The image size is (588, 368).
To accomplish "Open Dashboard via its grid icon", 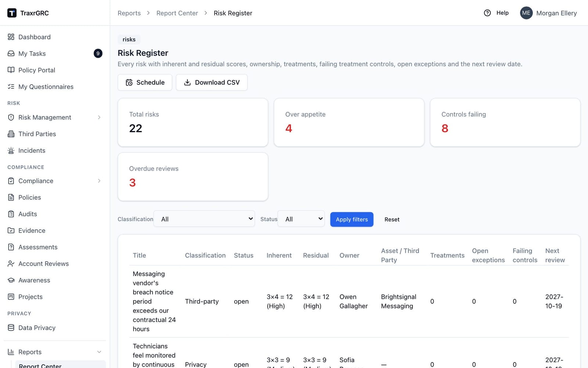I will point(11,37).
